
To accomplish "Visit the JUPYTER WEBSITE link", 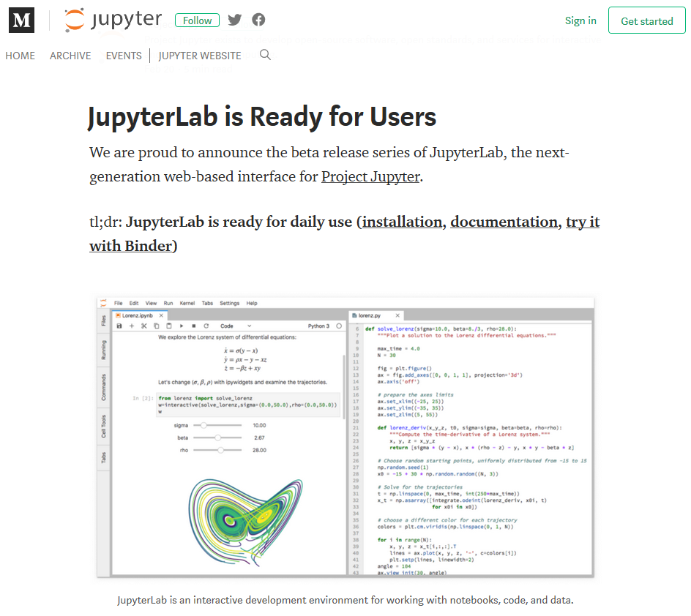I will coord(200,56).
